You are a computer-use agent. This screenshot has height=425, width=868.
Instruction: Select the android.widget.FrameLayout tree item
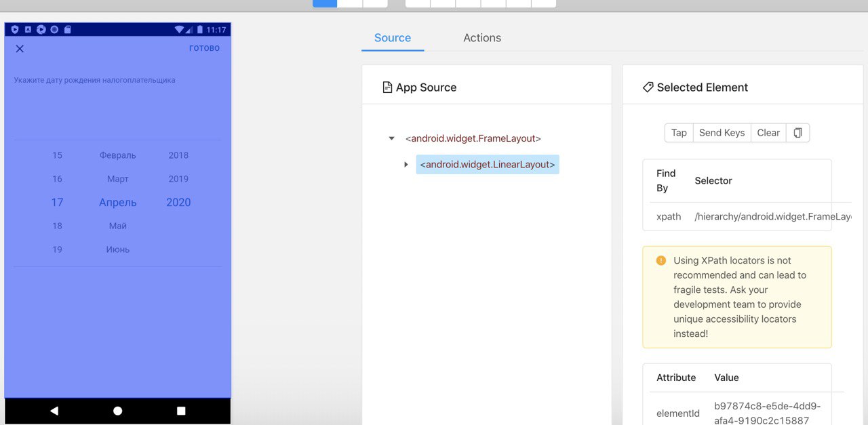coord(473,138)
